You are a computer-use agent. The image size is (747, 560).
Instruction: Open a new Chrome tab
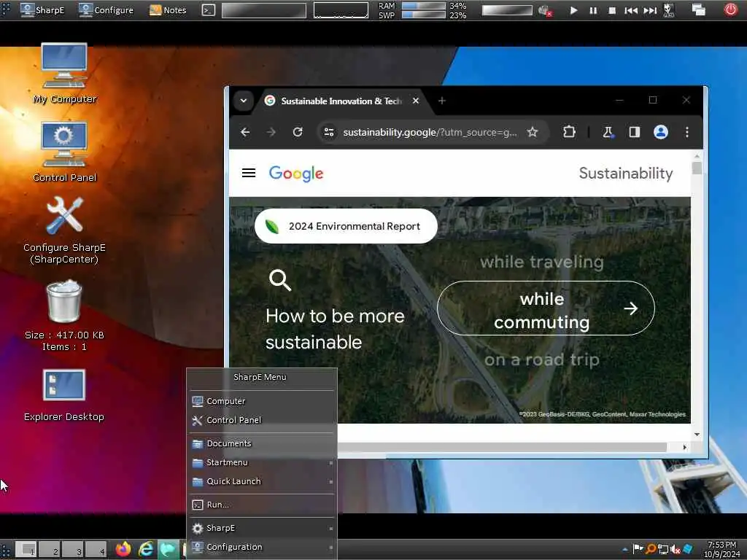point(441,101)
